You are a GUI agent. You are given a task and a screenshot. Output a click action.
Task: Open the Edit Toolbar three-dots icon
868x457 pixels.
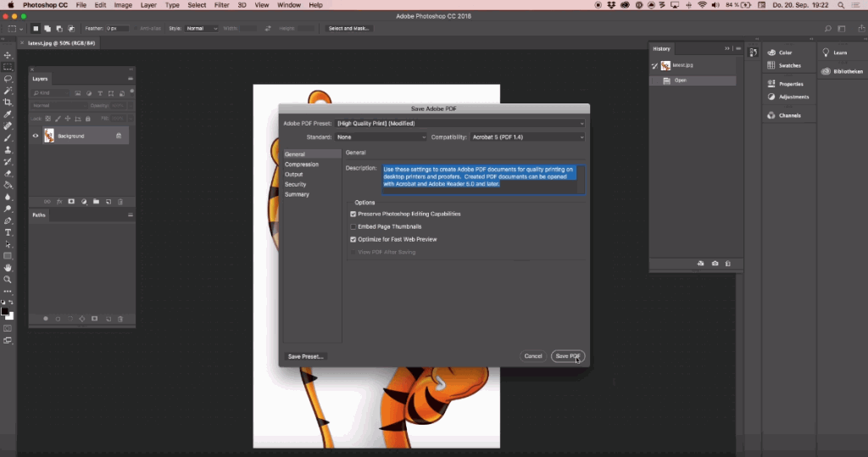[8, 292]
